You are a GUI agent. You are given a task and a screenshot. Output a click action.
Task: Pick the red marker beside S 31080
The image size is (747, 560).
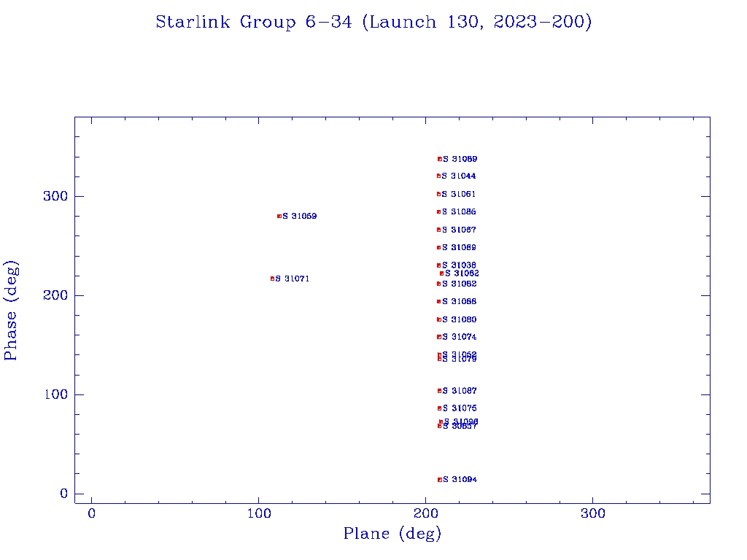point(439,319)
